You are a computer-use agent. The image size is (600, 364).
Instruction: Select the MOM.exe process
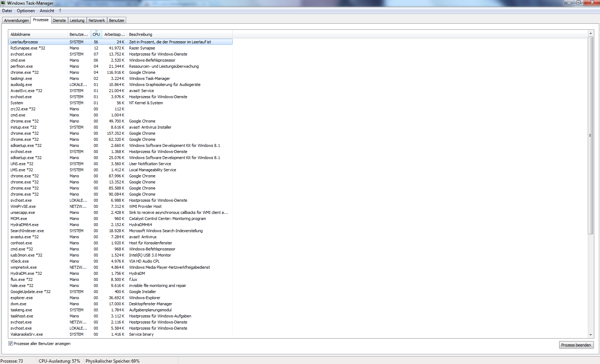point(120,219)
